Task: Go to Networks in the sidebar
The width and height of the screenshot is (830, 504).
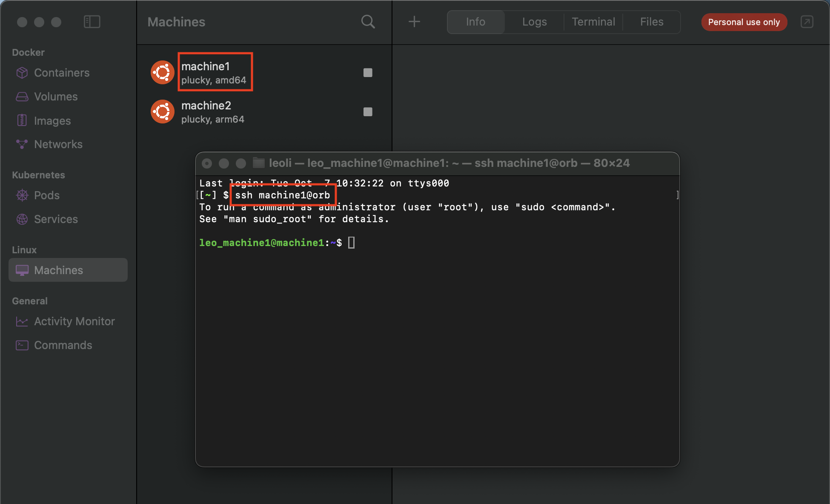Action: coord(58,144)
